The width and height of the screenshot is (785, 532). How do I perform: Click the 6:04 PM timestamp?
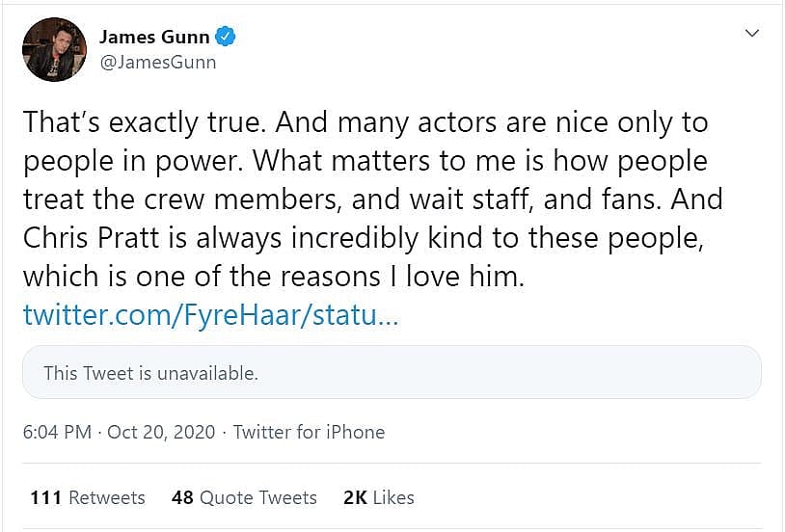coord(57,432)
